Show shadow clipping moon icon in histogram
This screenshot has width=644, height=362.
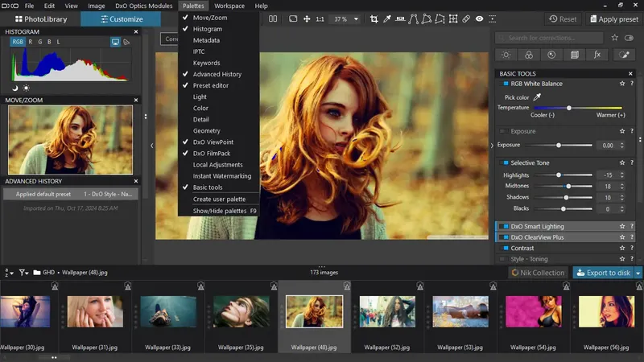(x=15, y=88)
